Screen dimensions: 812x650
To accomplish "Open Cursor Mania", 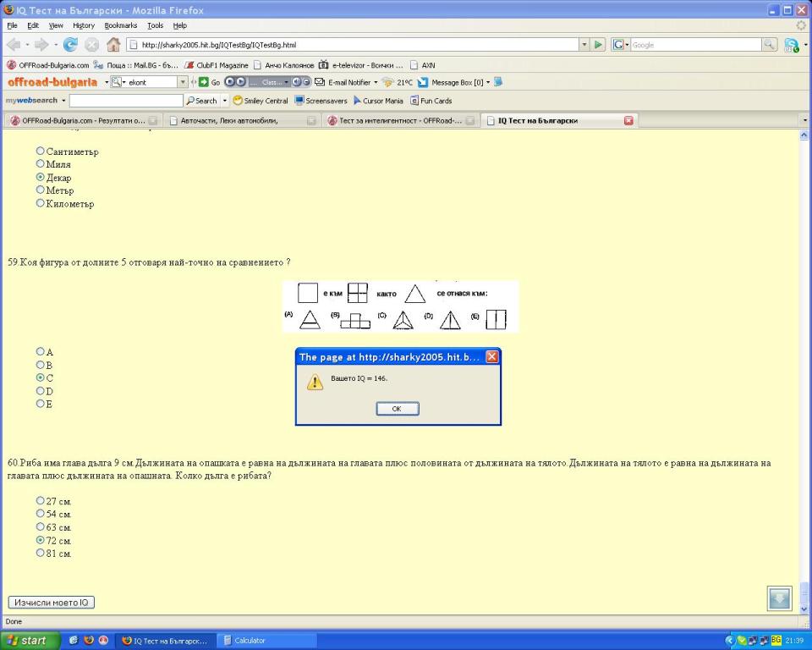I will tap(378, 101).
